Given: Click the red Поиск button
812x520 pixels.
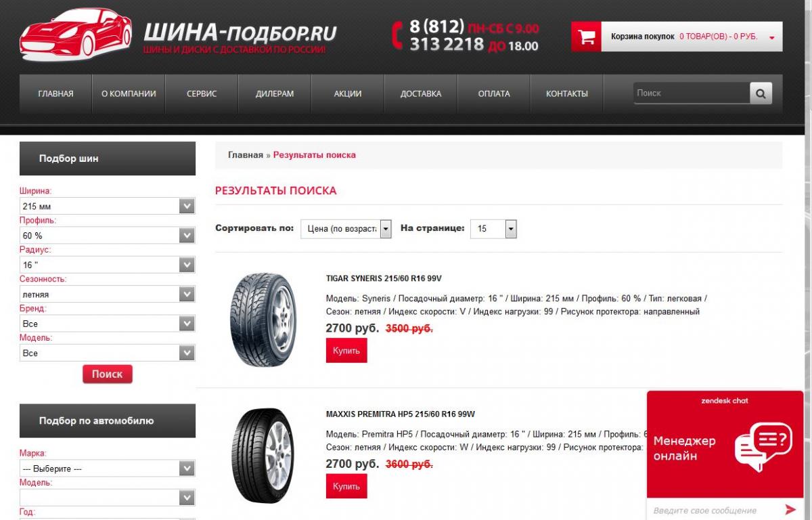Looking at the screenshot, I should coord(108,374).
